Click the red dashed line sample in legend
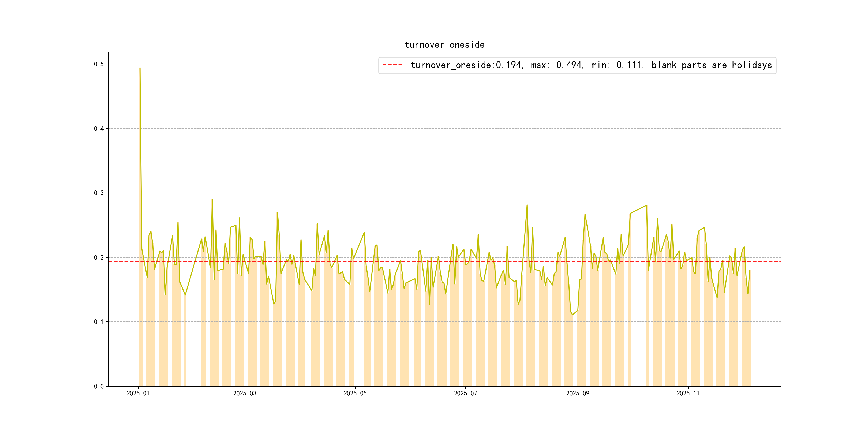Screen dimensions: 868x434 [392, 65]
